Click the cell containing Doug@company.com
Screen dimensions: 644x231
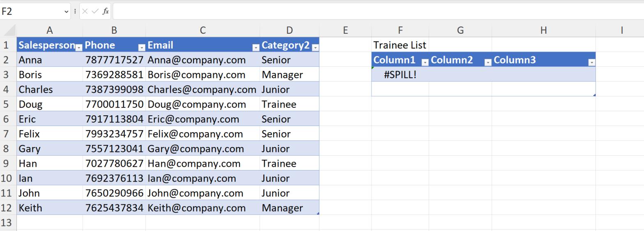(x=203, y=104)
